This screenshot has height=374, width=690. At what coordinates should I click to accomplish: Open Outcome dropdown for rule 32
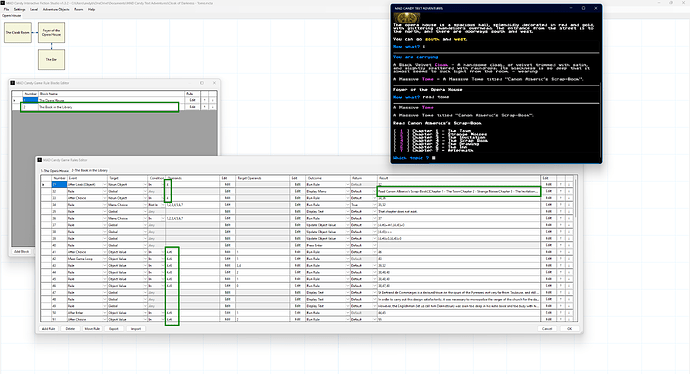[x=347, y=191]
